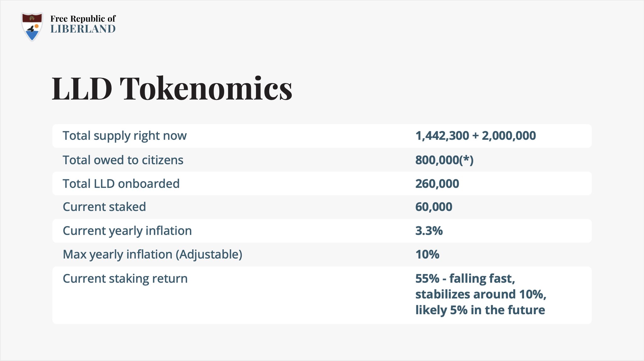Select the 'Total supply right now' row label
Image resolution: width=644 pixels, height=361 pixels.
125,136
